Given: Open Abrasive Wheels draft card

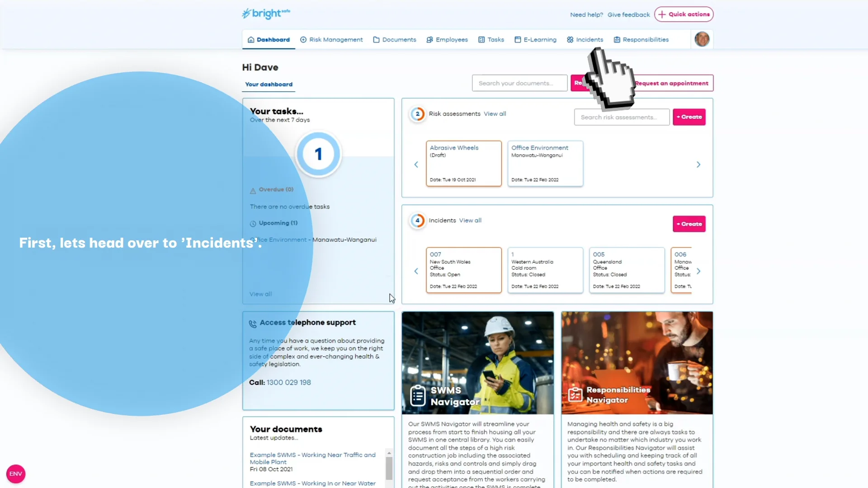Looking at the screenshot, I should coord(464,164).
